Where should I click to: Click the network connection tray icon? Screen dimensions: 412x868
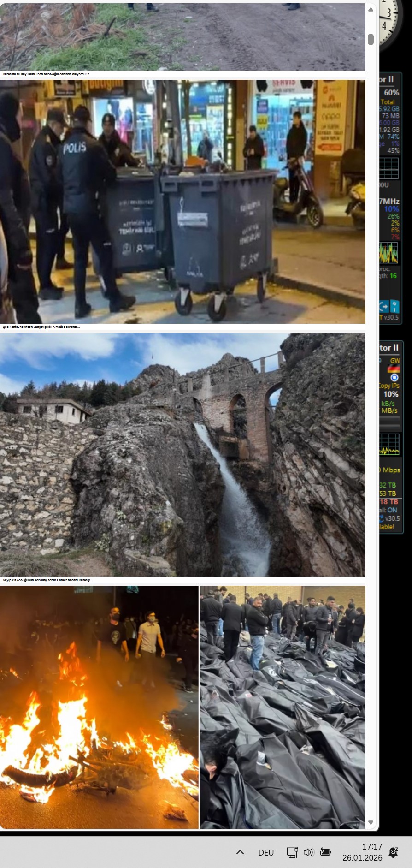coord(292,852)
